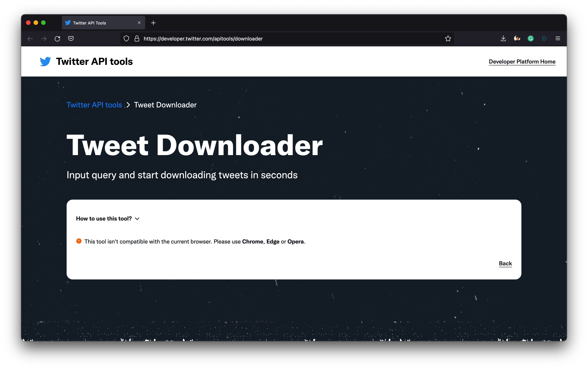This screenshot has width=588, height=369.
Task: Open the Firefox hamburger menu
Action: pos(558,39)
